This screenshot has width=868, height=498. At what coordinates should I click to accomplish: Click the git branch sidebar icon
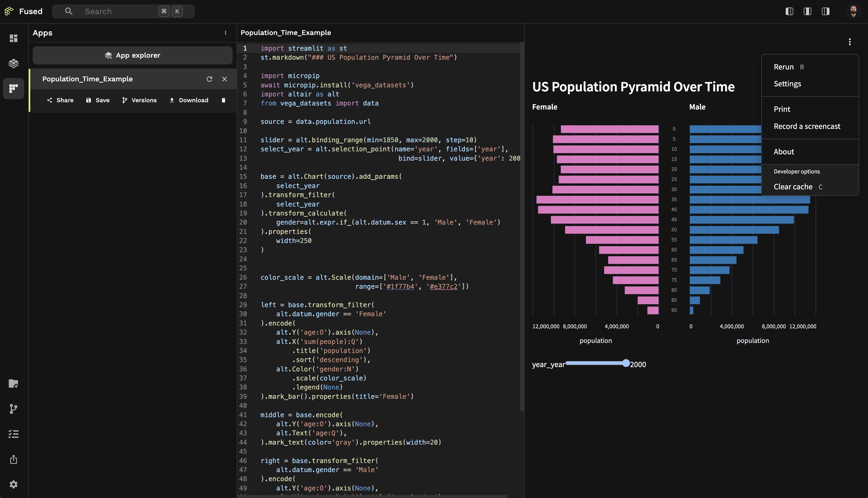point(13,409)
